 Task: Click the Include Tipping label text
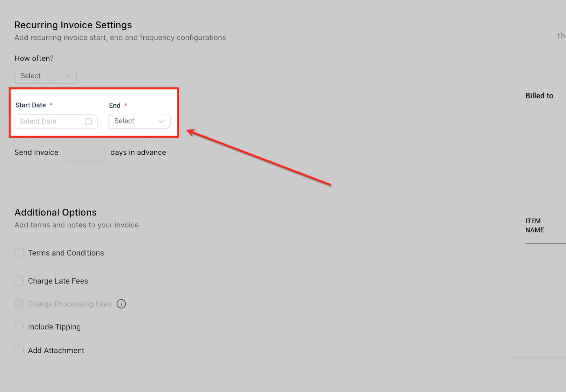coord(54,327)
